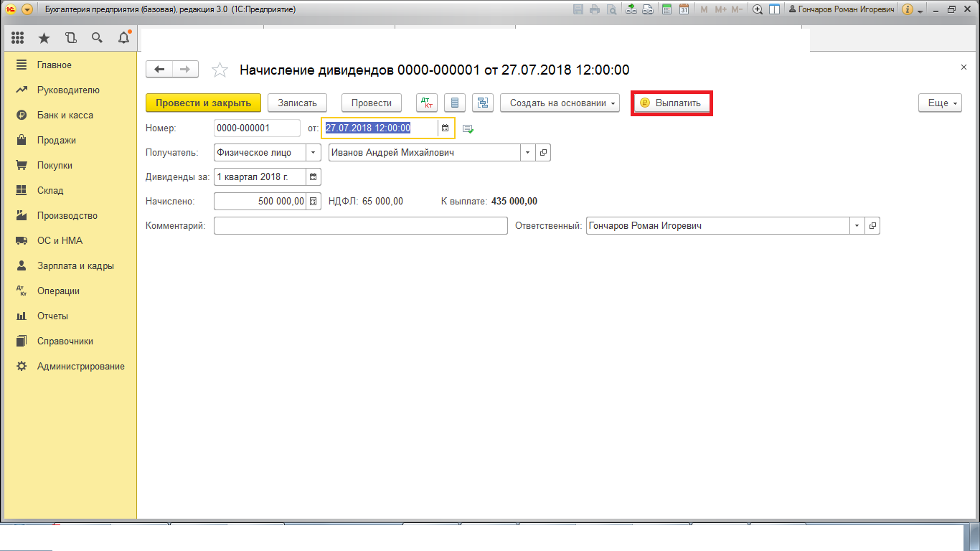Click the Get Link icon in title bar
This screenshot has width=980, height=551.
(x=631, y=9)
